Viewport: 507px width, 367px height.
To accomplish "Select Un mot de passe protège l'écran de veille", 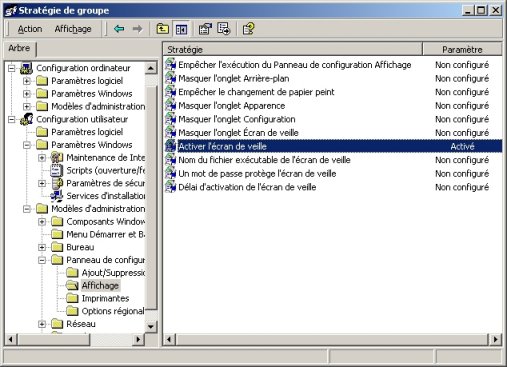I will tap(257, 173).
